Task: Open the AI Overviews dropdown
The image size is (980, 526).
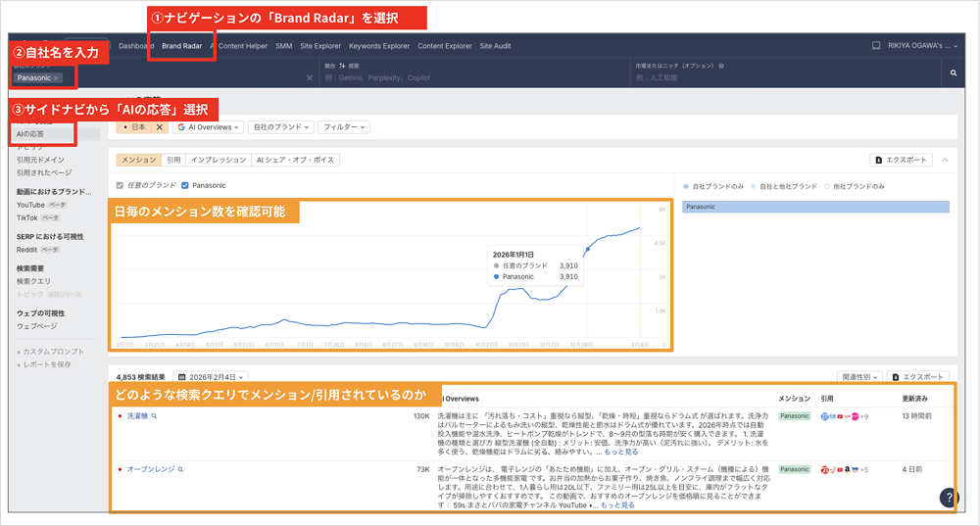Action: (208, 127)
